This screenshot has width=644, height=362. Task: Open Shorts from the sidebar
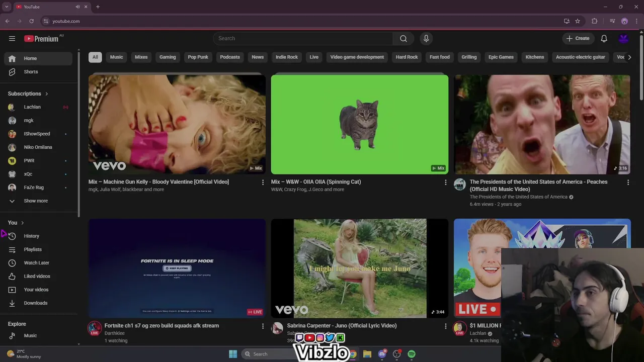click(38, 72)
